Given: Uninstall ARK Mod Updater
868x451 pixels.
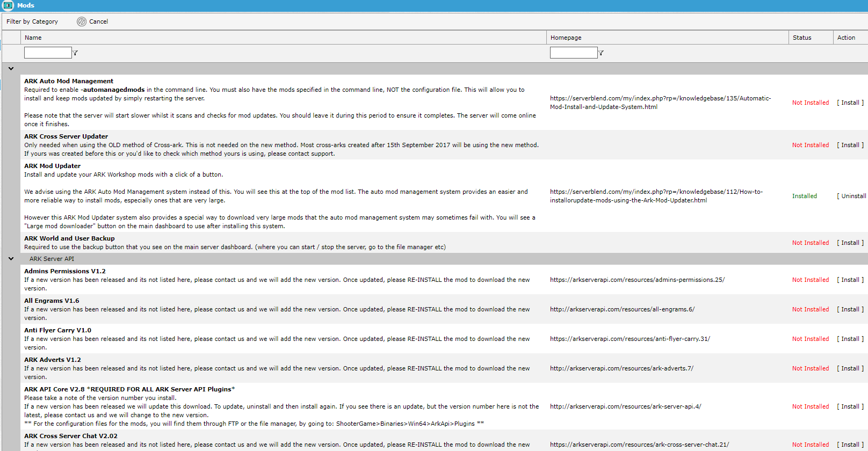Looking at the screenshot, I should (852, 196).
